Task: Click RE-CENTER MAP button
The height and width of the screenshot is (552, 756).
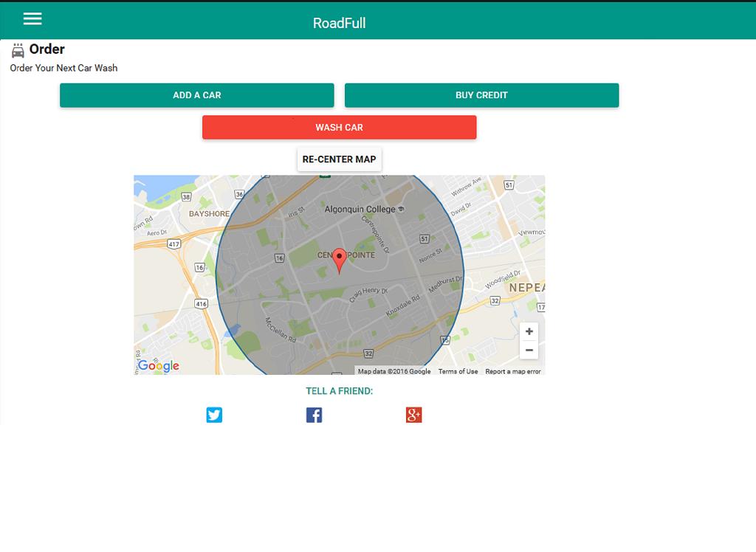Action: click(x=339, y=159)
